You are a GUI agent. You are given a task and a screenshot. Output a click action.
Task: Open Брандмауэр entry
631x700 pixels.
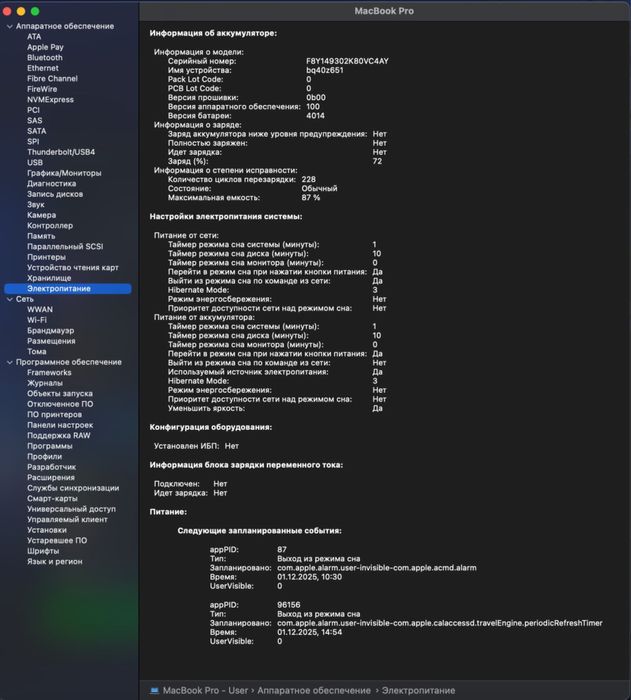point(50,331)
